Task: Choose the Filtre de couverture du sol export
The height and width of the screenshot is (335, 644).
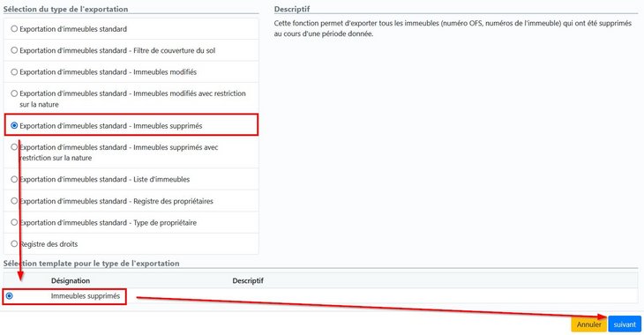Action: (x=14, y=50)
